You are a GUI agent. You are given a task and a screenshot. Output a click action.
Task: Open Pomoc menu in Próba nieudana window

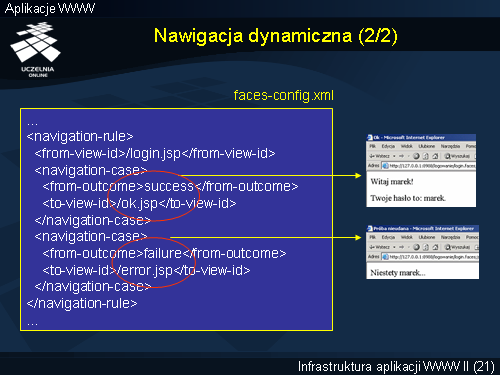tap(472, 237)
